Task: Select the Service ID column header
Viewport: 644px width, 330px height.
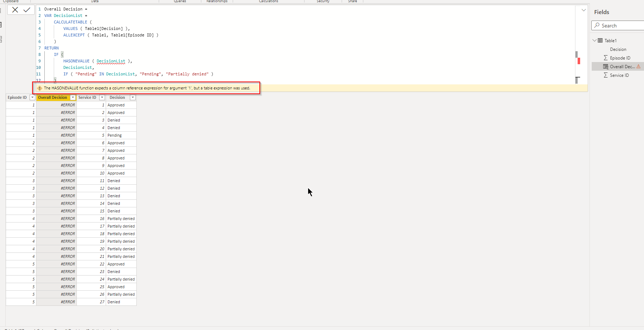Action: [x=87, y=97]
